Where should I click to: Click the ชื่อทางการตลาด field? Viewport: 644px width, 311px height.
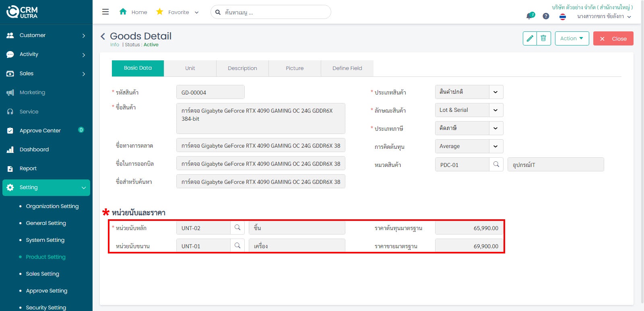tap(260, 145)
